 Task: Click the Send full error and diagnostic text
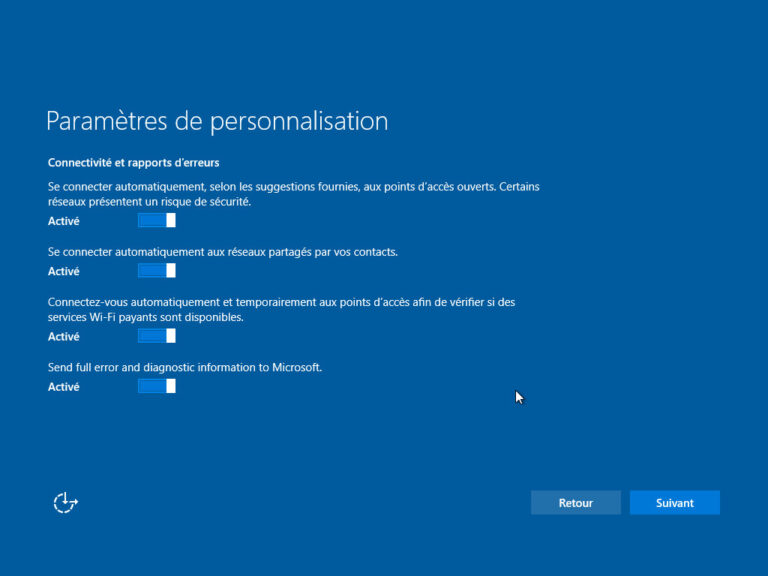pos(185,368)
